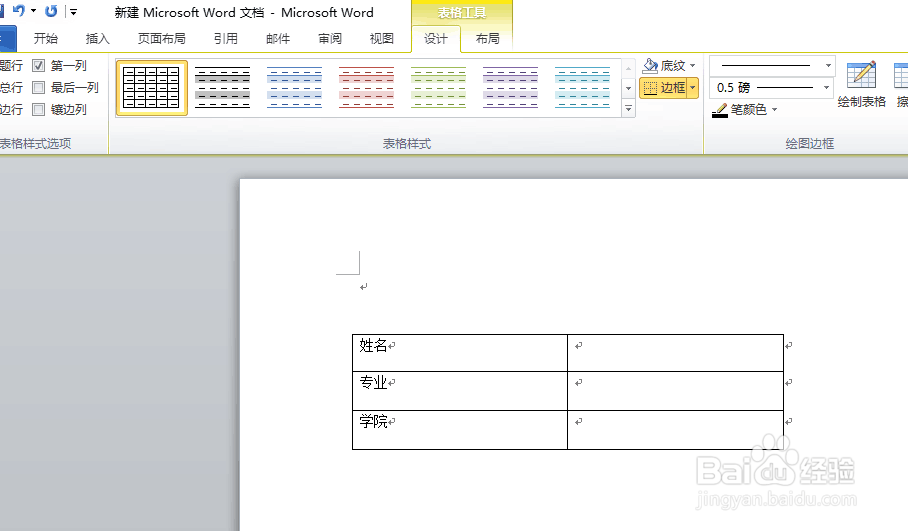The width and height of the screenshot is (908, 531).
Task: Click the 边框 borders button
Action: pos(664,87)
